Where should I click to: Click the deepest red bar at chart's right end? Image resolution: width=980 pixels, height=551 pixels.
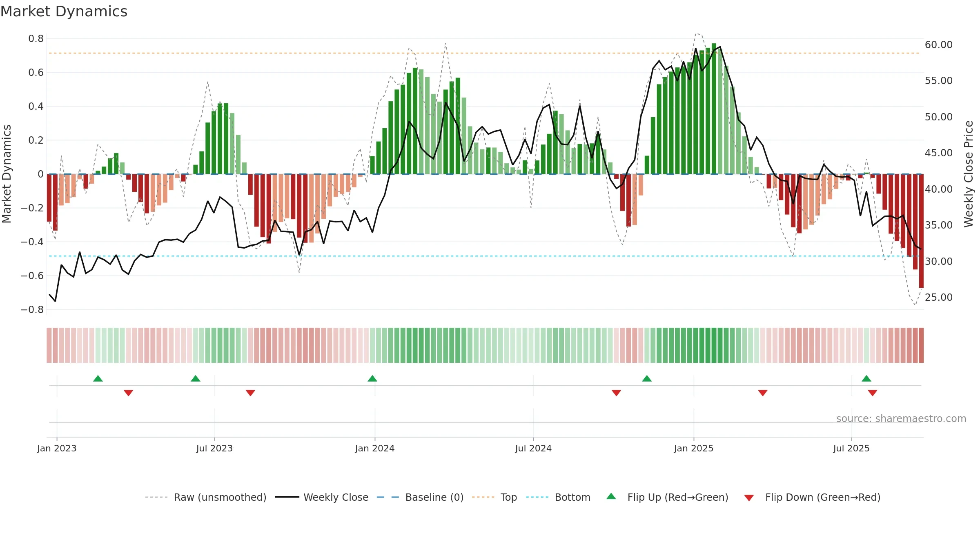tap(921, 231)
